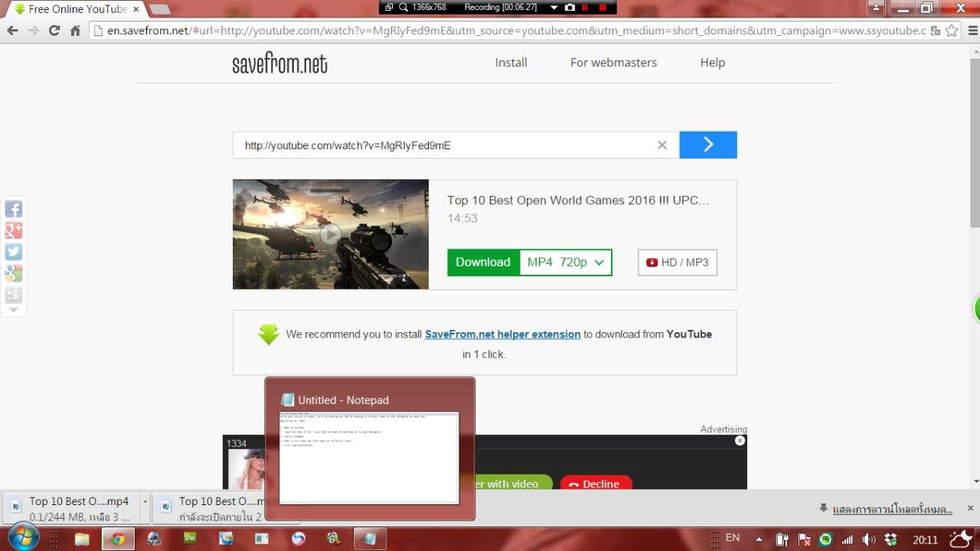Play the video thumbnail preview
This screenshot has width=980, height=551.
pos(331,234)
